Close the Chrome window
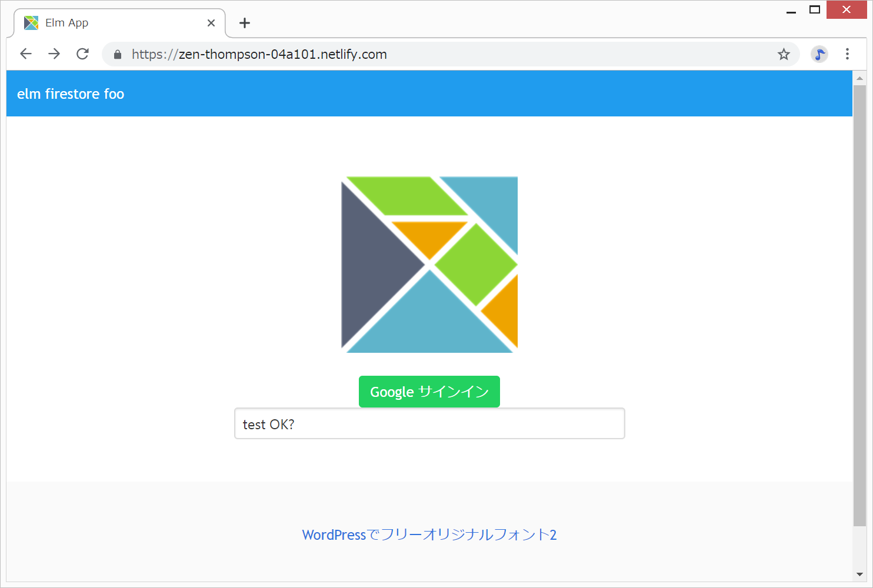Screen dimensions: 873x588 point(847,10)
